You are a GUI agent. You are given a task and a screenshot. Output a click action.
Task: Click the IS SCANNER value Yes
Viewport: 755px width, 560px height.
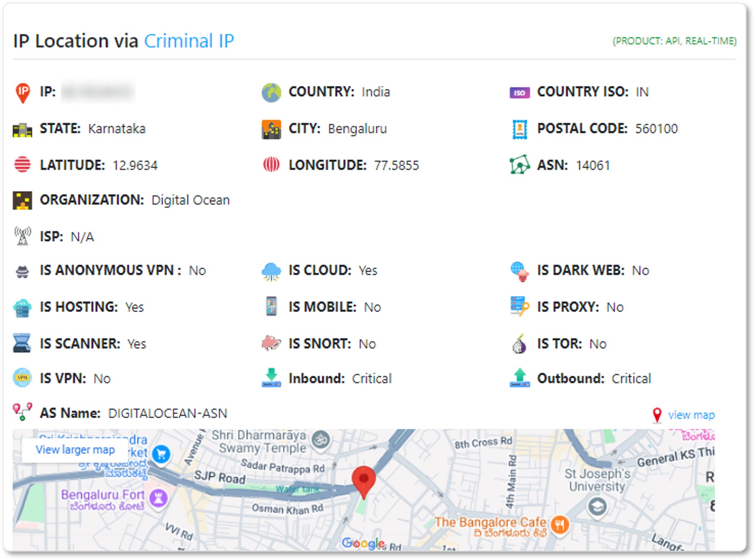pos(137,344)
